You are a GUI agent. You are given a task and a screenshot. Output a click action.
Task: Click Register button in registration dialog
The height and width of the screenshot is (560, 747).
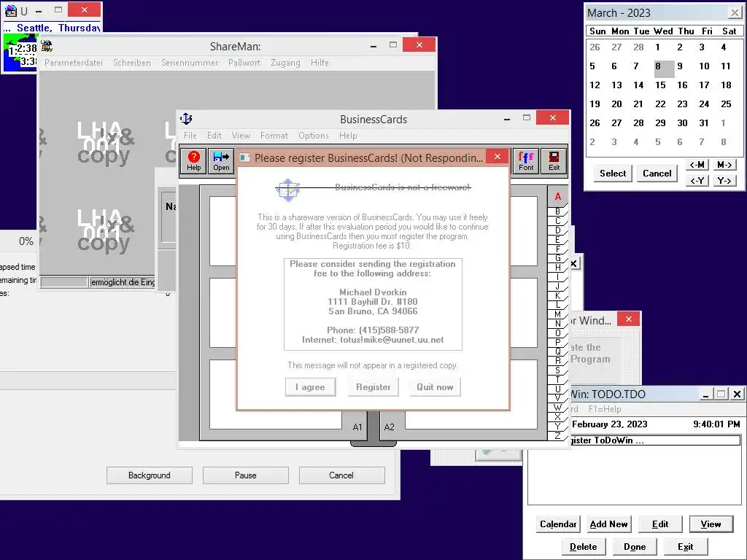pyautogui.click(x=373, y=386)
